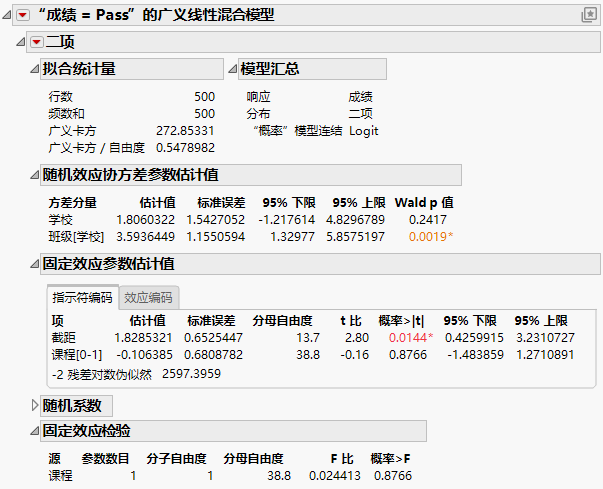Select 学校 estimate value 1.8060322

(146, 220)
